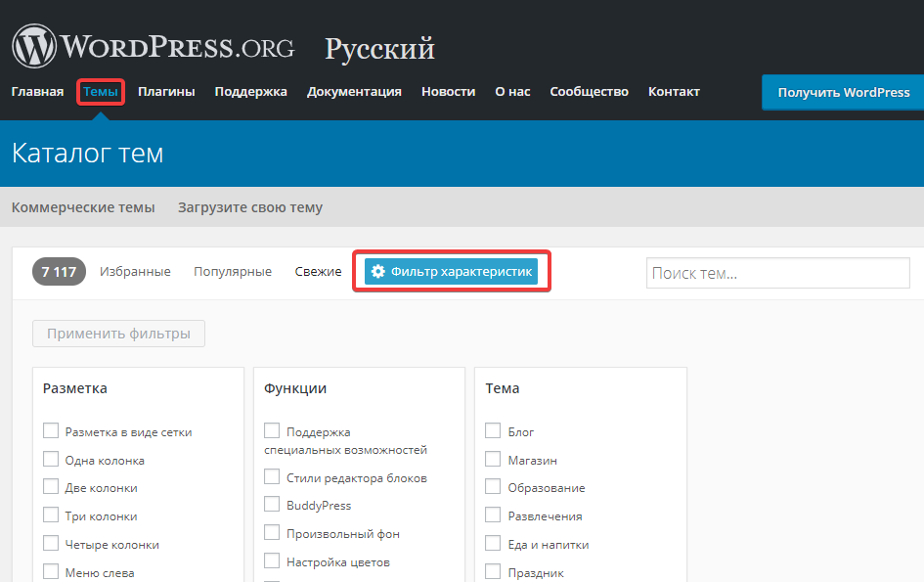Toggle the Фильтр характеристик button

pos(452,271)
